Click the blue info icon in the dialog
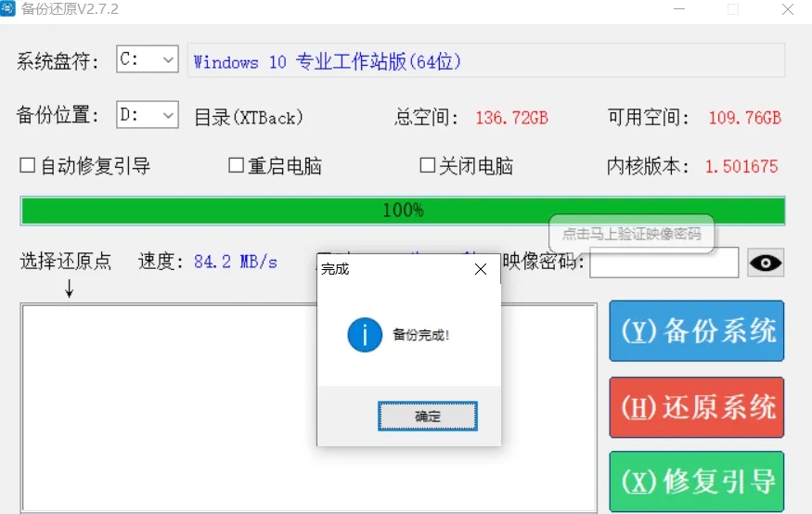Screen dimensions: 812x514 (365, 335)
